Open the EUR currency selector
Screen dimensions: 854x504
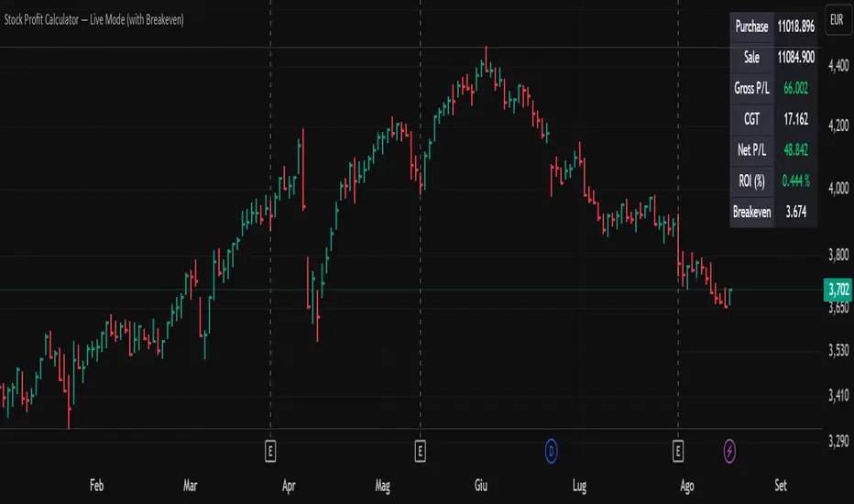point(838,19)
